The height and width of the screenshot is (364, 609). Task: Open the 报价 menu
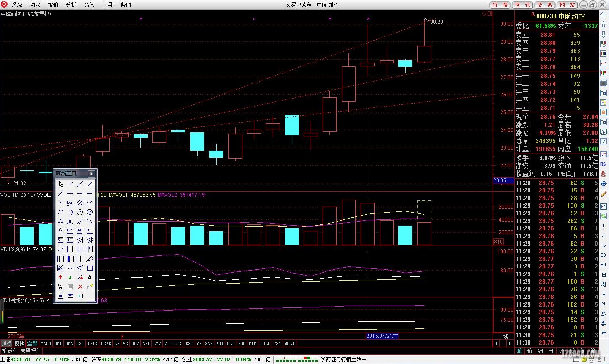pyautogui.click(x=53, y=5)
